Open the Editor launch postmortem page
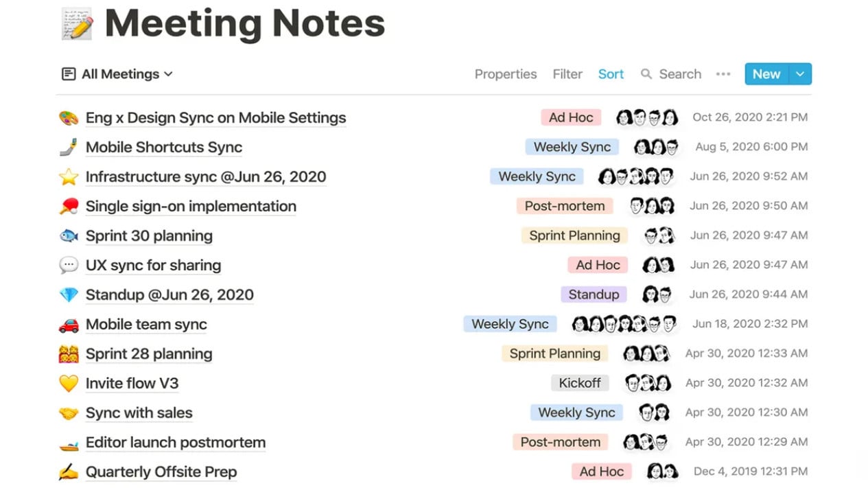 (176, 443)
